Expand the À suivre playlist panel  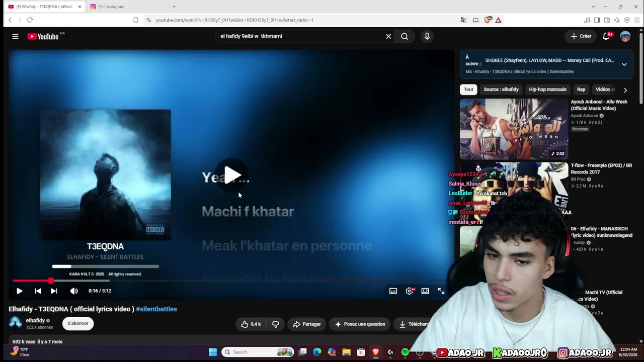tap(624, 64)
